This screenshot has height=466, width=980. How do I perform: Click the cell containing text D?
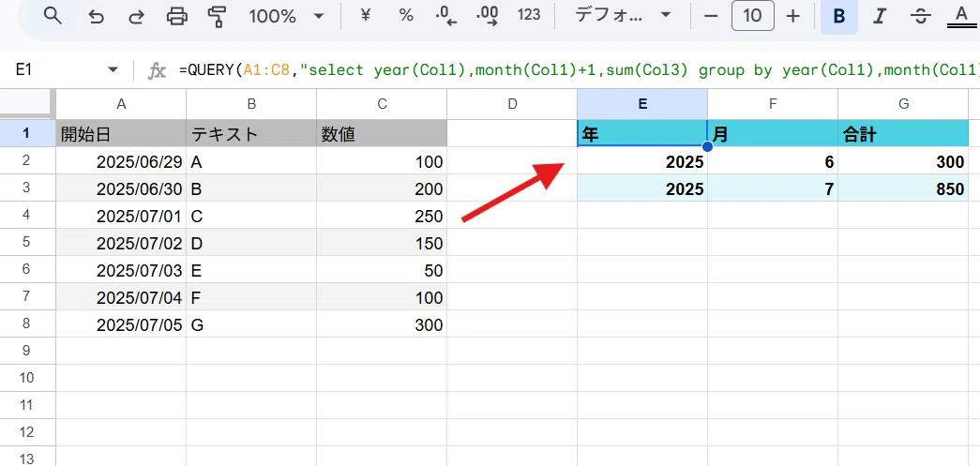251,242
